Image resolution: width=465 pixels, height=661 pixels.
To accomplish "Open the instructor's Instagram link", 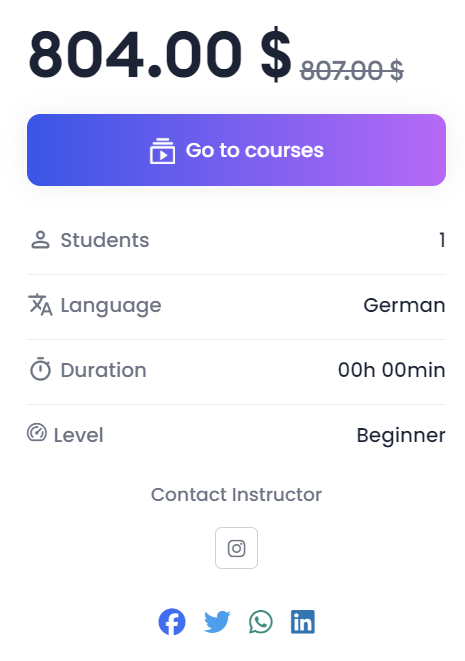I will pyautogui.click(x=236, y=548).
